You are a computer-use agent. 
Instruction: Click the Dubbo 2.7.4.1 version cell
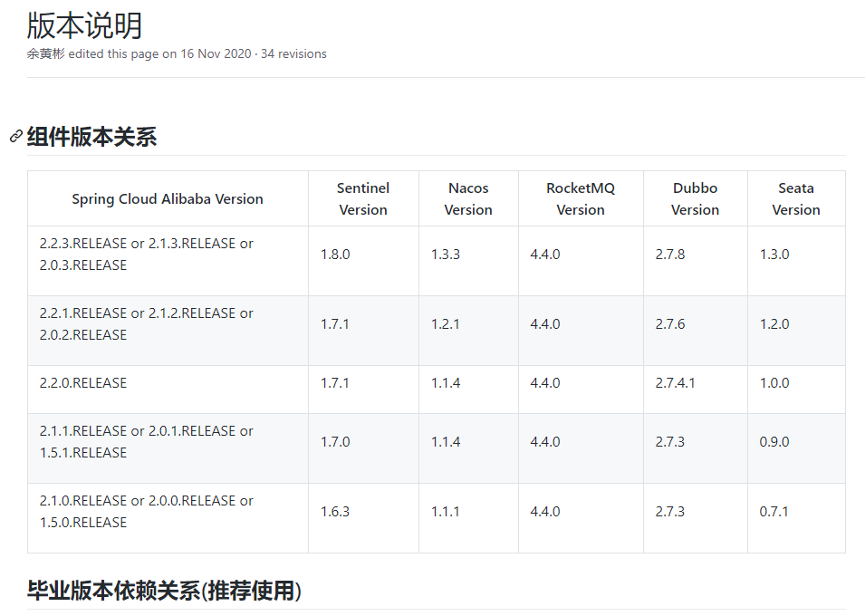tap(676, 383)
